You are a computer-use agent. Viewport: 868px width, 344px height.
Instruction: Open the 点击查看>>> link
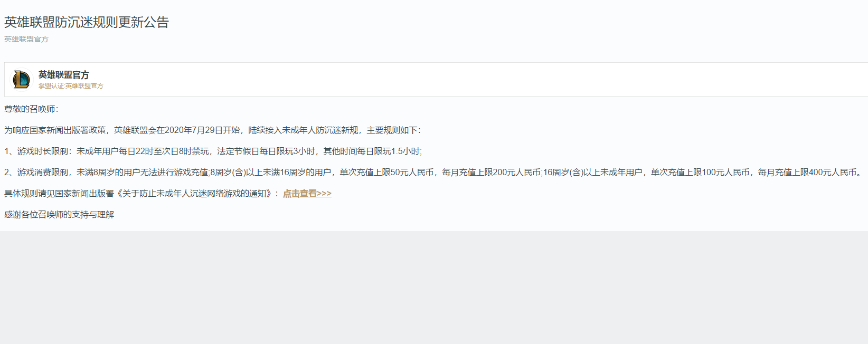click(307, 194)
